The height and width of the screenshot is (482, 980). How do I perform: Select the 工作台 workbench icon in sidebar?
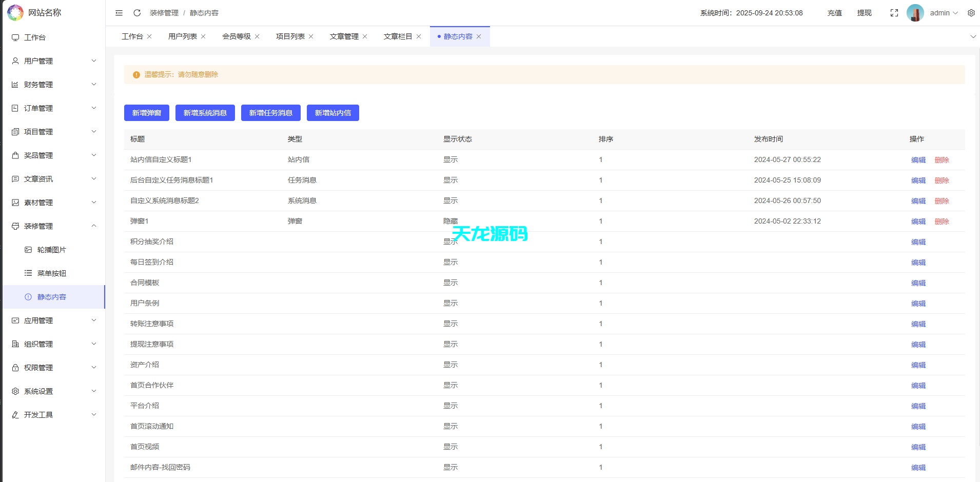(15, 37)
